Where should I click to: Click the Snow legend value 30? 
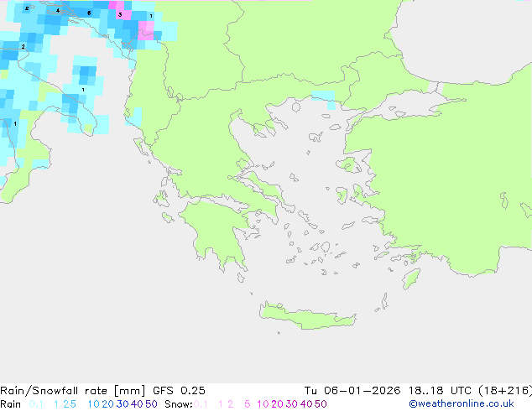(292, 404)
